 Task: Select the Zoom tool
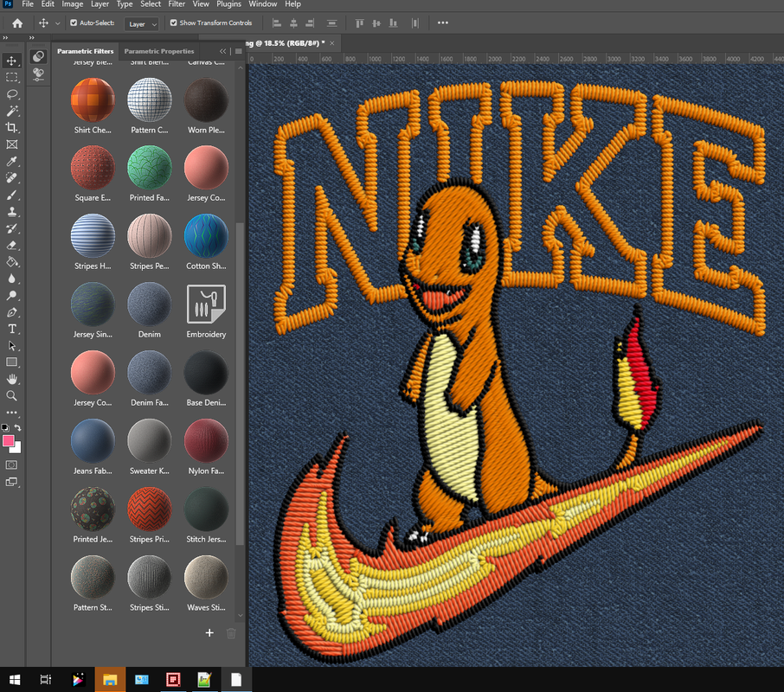pos(11,396)
